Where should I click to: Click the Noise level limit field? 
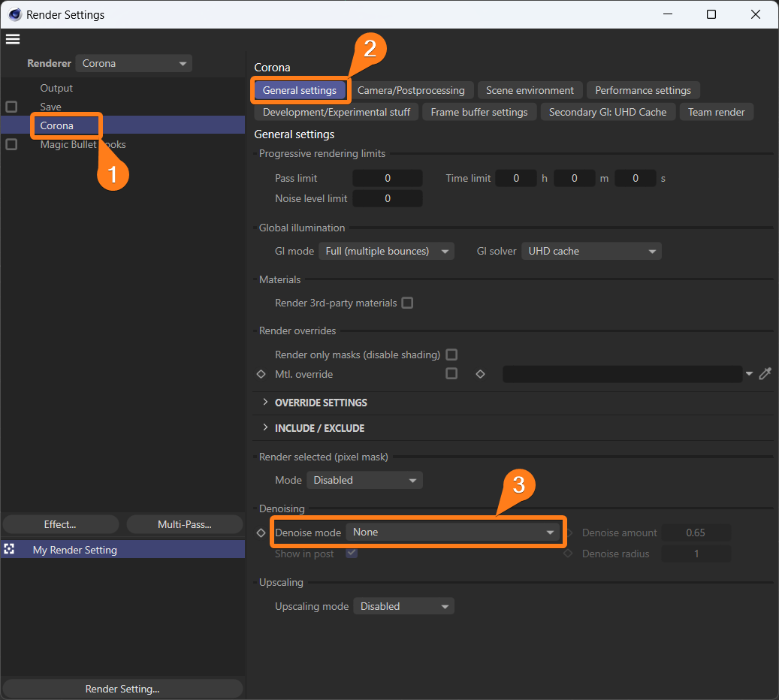pyautogui.click(x=388, y=199)
